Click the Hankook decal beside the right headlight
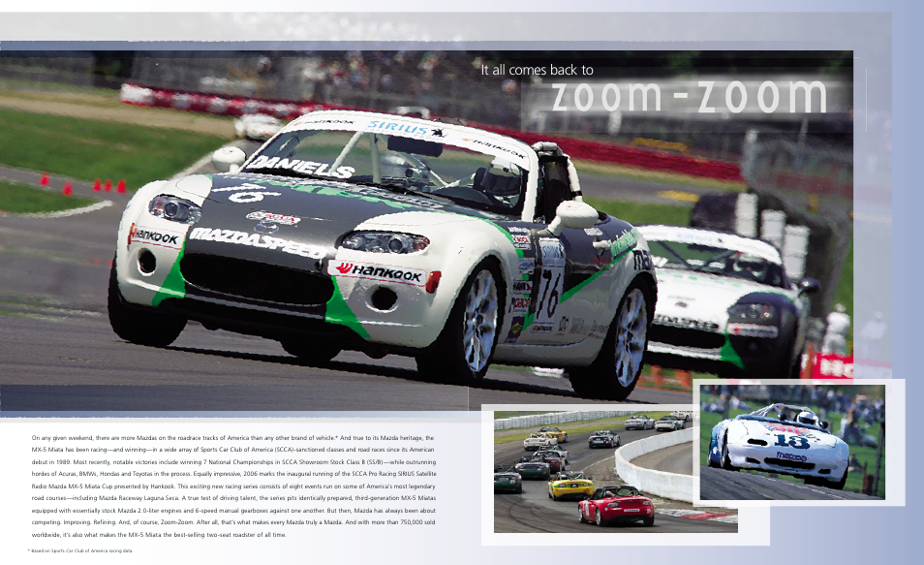 pos(379,272)
